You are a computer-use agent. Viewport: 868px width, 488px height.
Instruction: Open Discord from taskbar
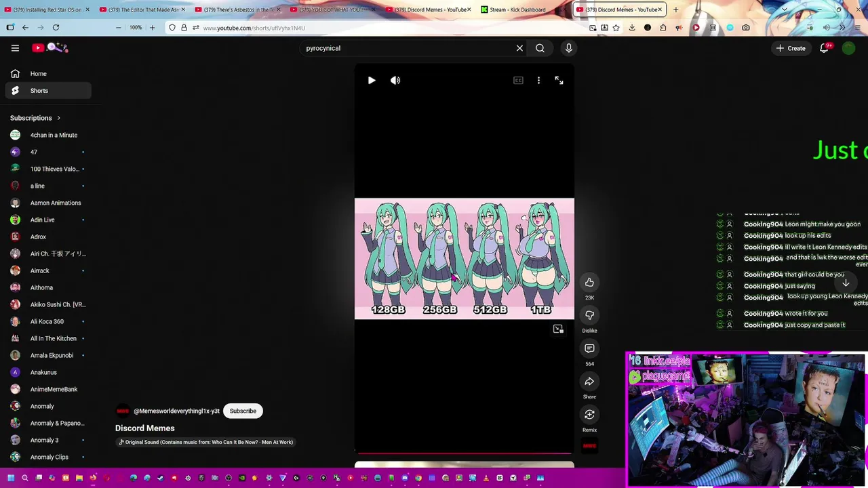coord(405,478)
